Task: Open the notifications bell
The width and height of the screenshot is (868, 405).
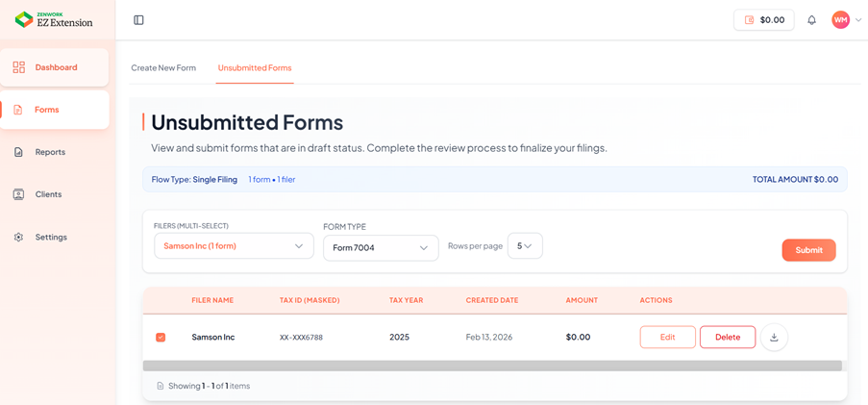Action: [811, 20]
